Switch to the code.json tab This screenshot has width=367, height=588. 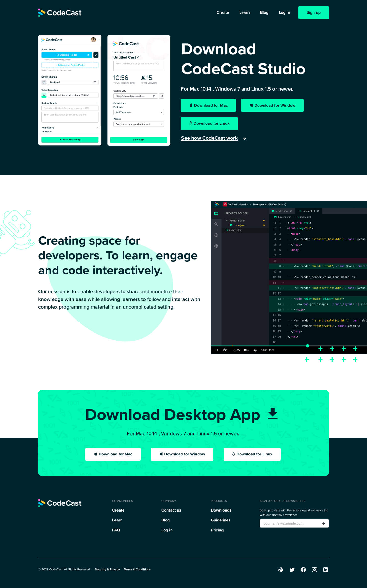tap(282, 211)
